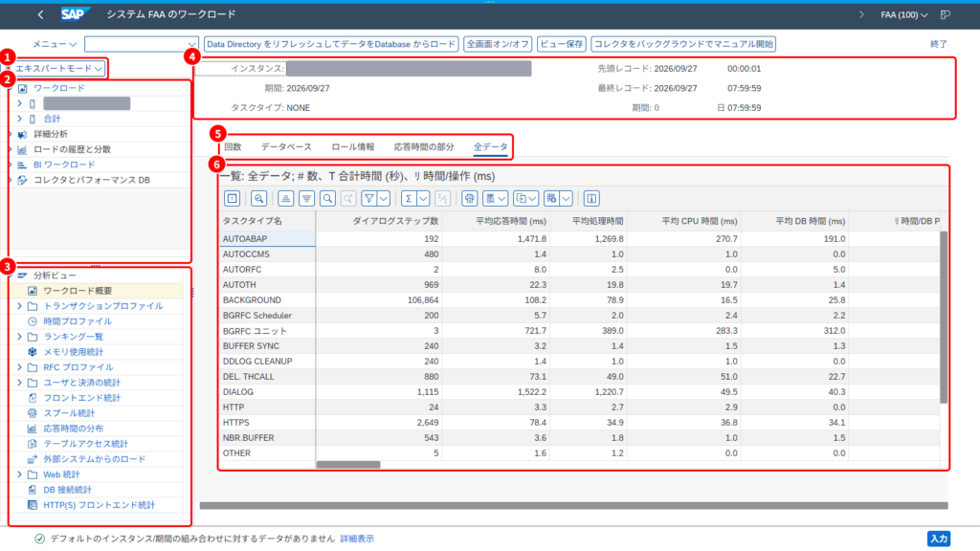Click the details icon in the table toolbar
The image size is (980, 551).
point(258,199)
